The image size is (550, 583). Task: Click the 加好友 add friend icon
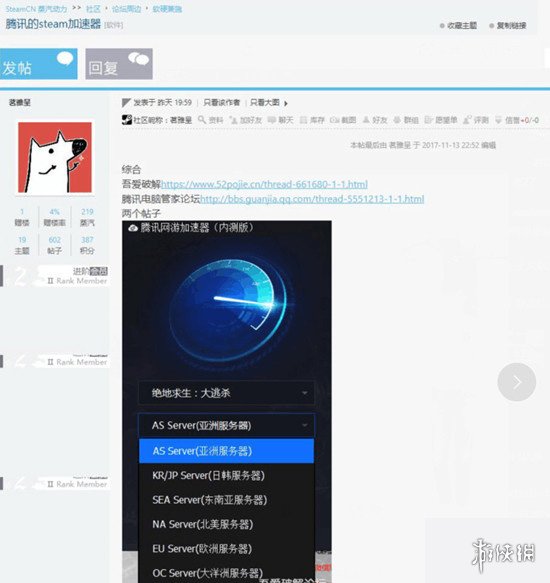(234, 120)
